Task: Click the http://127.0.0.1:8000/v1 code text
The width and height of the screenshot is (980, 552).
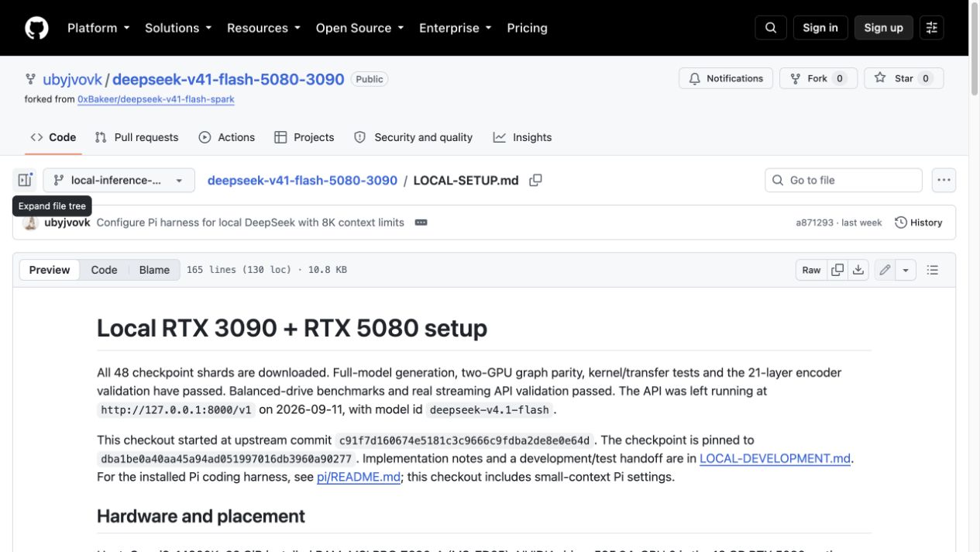Action: pos(176,410)
